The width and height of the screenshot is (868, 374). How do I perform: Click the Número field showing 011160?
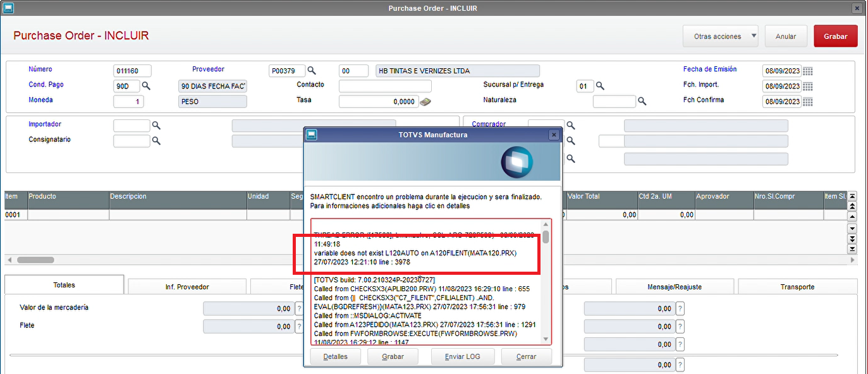[x=132, y=71]
